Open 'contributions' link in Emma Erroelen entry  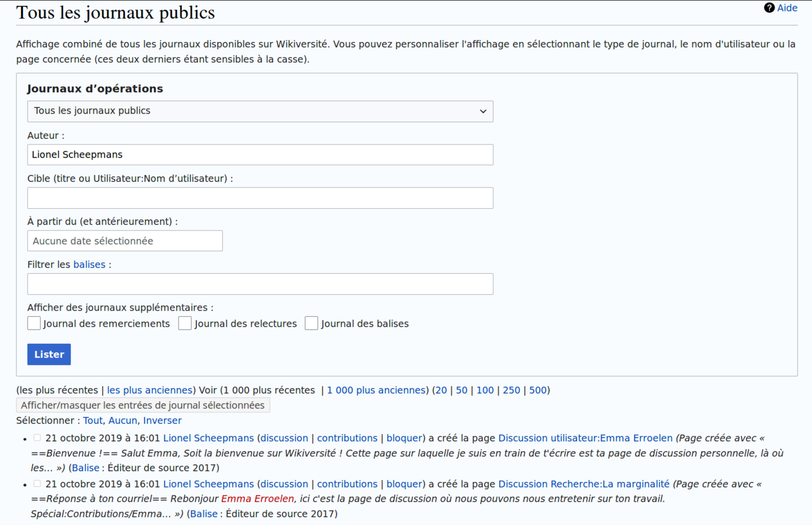click(x=347, y=438)
